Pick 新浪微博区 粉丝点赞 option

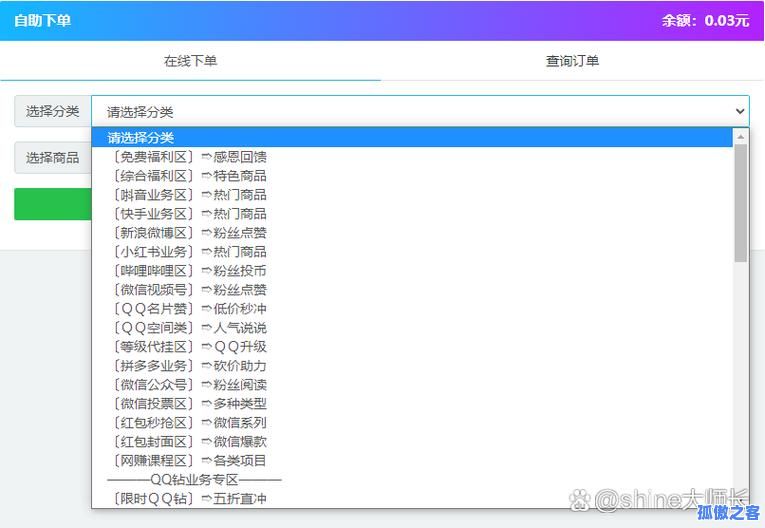coord(412,233)
